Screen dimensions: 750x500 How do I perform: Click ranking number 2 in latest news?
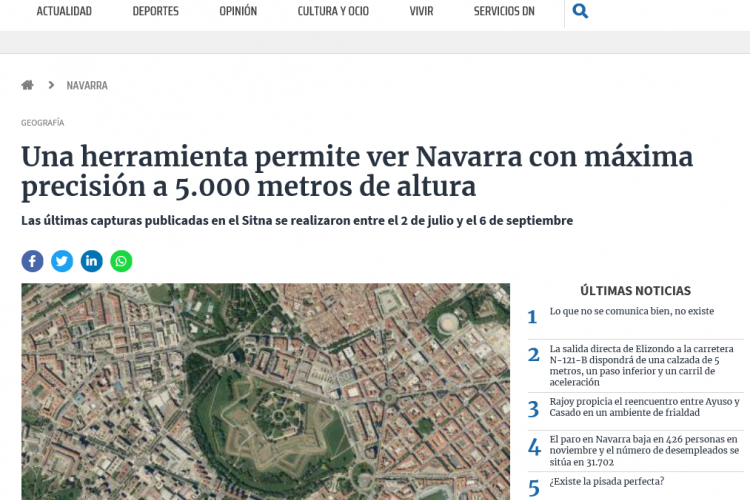(534, 355)
